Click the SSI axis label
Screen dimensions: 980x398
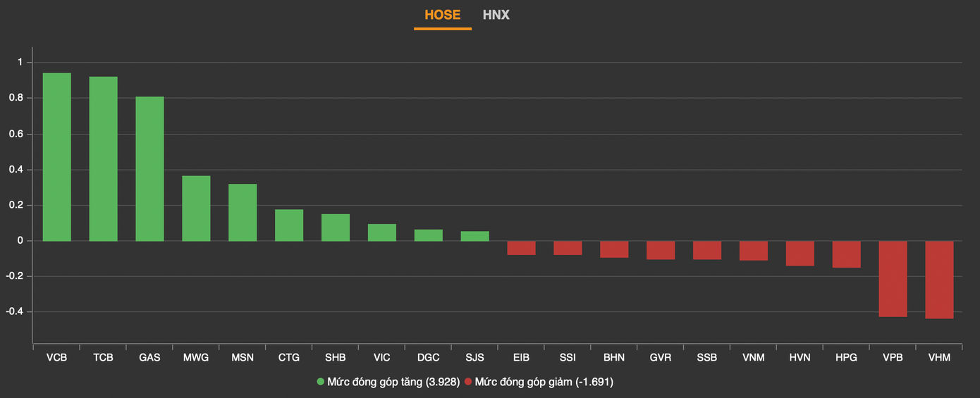click(x=568, y=357)
